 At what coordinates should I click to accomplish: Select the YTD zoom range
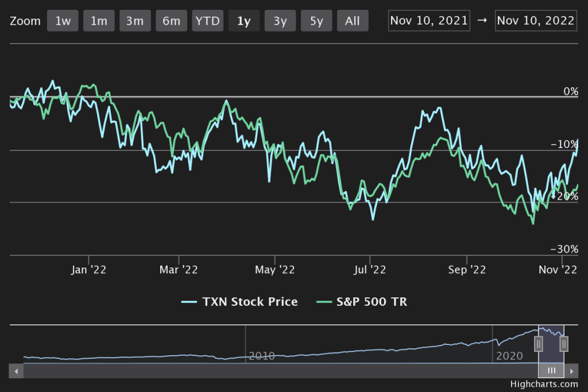point(207,21)
